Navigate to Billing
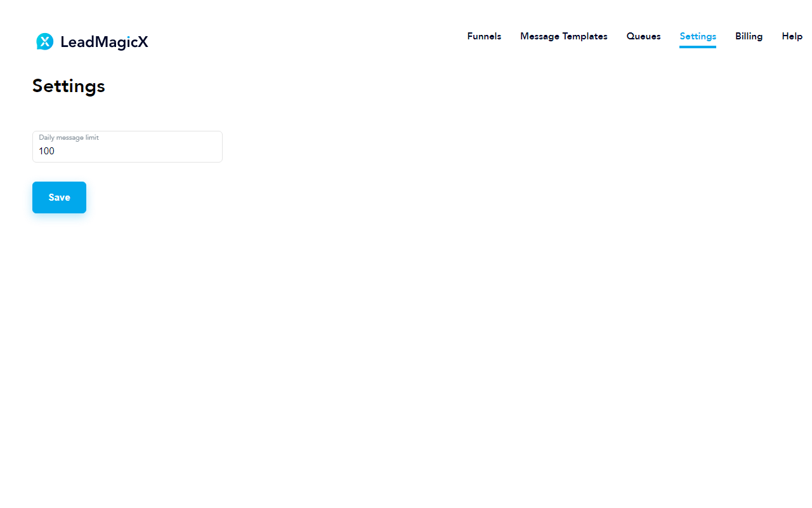This screenshot has height=508, width=812. coord(749,36)
